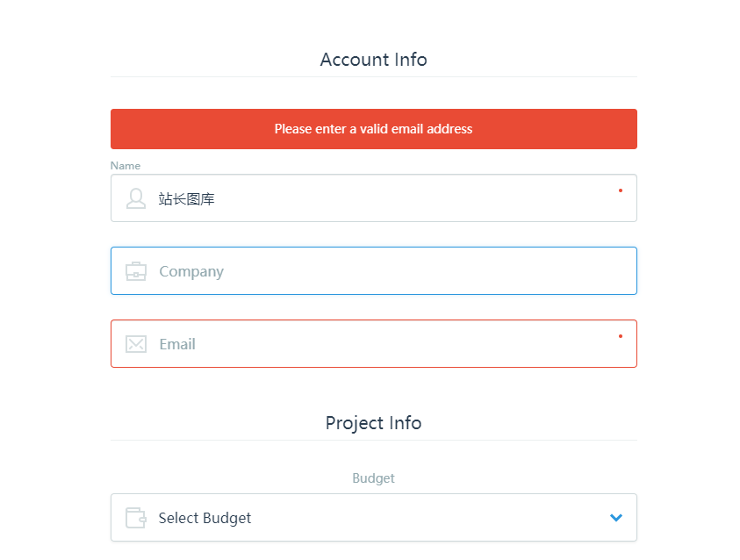The image size is (740, 560).
Task: Click the 站长图库 text in Name field
Action: pyautogui.click(x=187, y=199)
